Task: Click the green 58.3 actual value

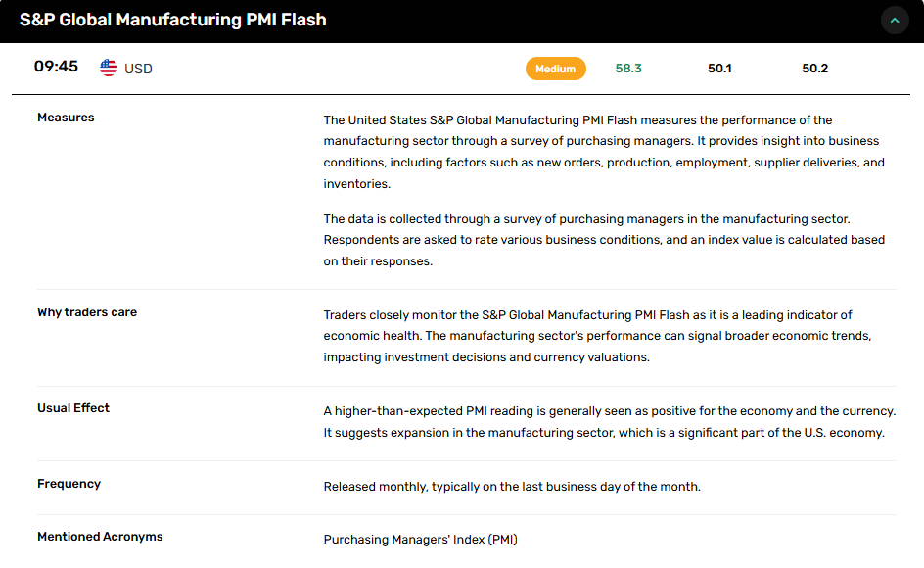Action: (x=628, y=69)
